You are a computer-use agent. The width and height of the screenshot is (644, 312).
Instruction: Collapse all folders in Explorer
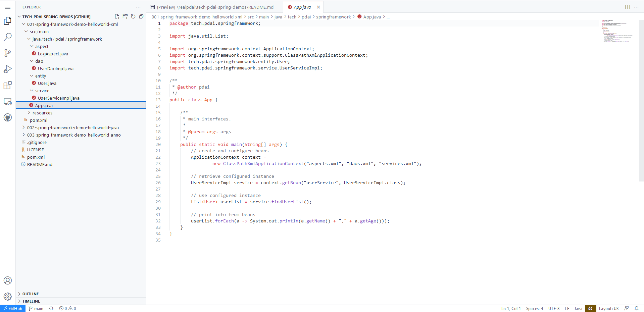[141, 16]
